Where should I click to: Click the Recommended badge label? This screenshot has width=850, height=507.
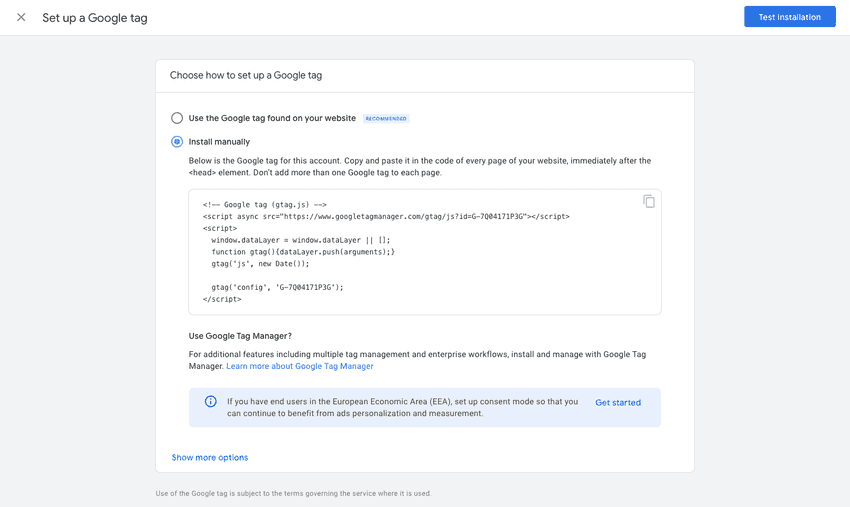(x=386, y=118)
